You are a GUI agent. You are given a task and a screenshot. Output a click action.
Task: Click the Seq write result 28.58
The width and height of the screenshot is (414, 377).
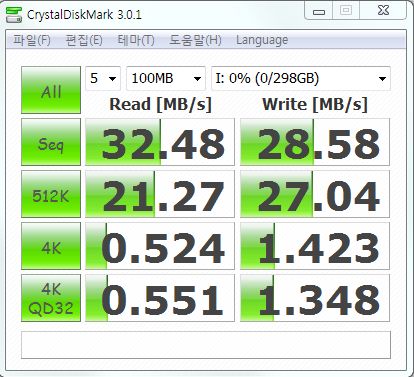(x=315, y=142)
